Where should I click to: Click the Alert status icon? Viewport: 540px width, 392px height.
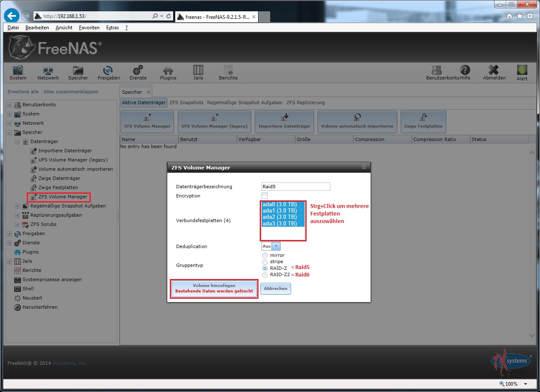coord(522,72)
